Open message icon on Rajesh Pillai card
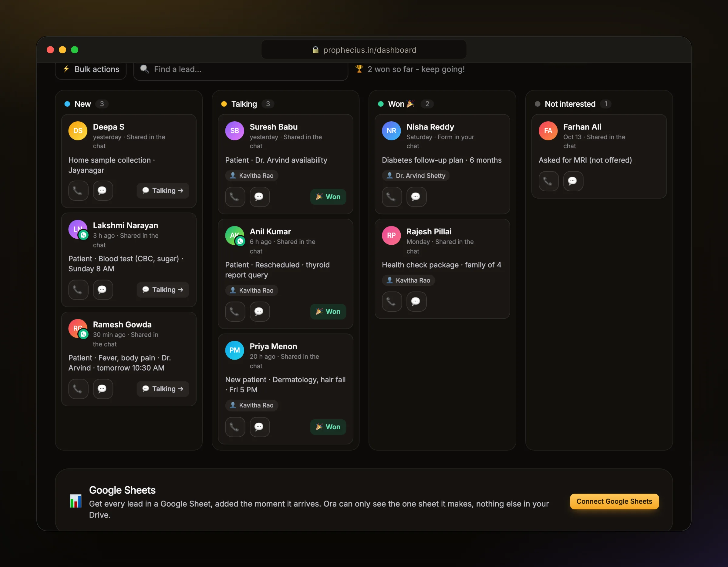Screen dimensions: 728x567 click(x=416, y=302)
